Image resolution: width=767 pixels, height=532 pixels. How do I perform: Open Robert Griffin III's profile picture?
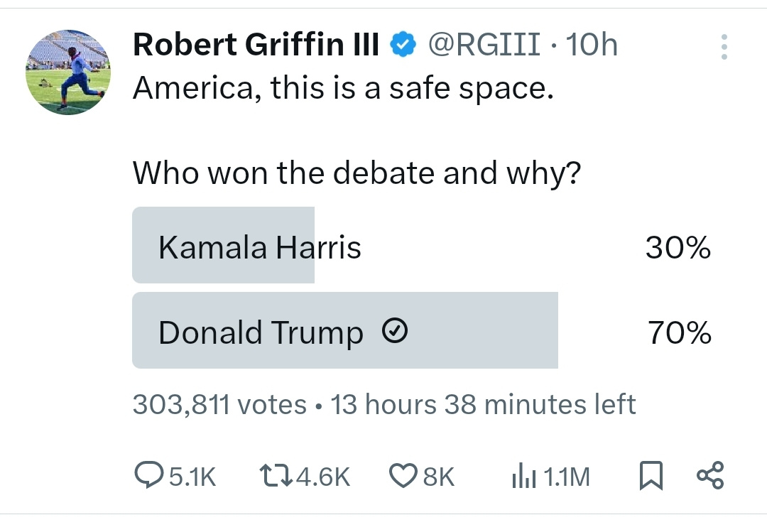point(68,72)
